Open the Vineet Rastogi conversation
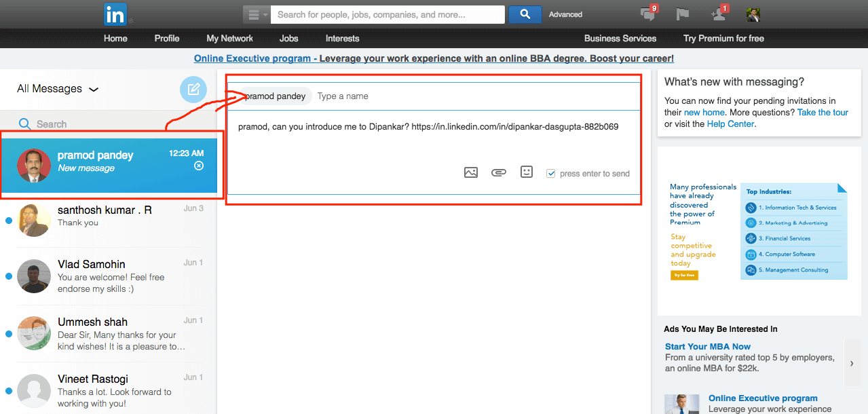The height and width of the screenshot is (414, 868). pos(109,390)
